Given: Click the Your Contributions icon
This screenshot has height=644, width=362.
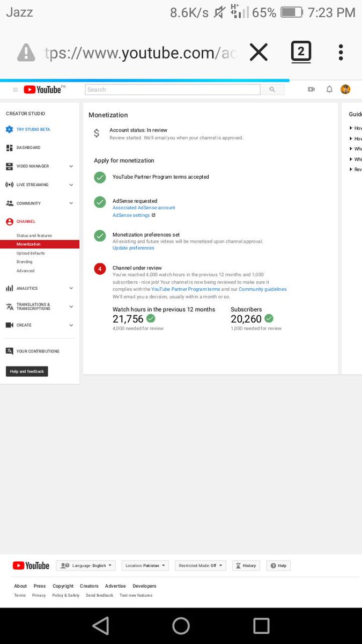Looking at the screenshot, I should click(x=9, y=351).
